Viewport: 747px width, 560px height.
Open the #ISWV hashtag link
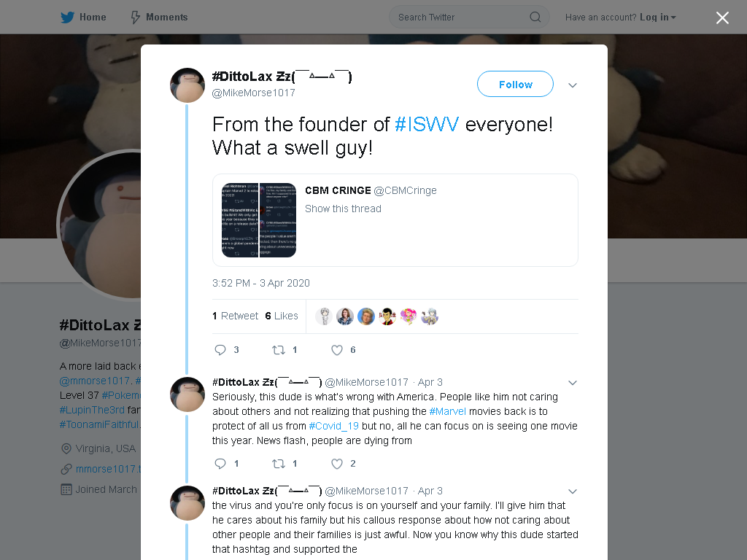point(427,125)
